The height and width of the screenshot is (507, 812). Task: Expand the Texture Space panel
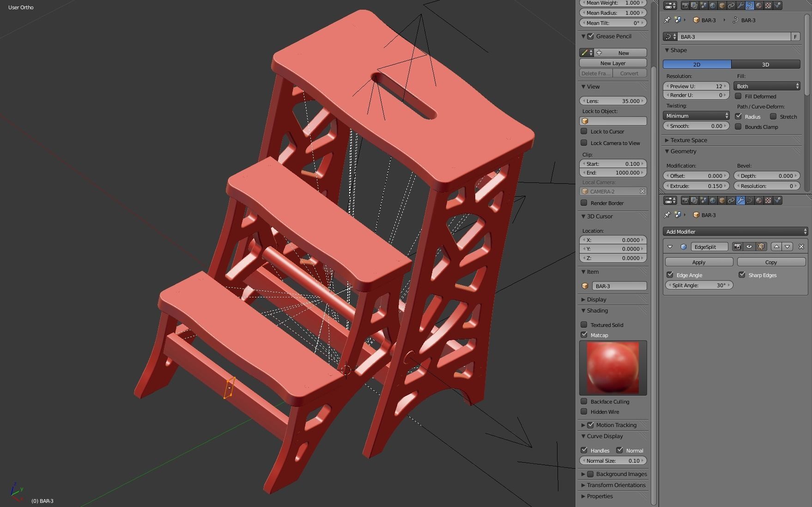667,140
